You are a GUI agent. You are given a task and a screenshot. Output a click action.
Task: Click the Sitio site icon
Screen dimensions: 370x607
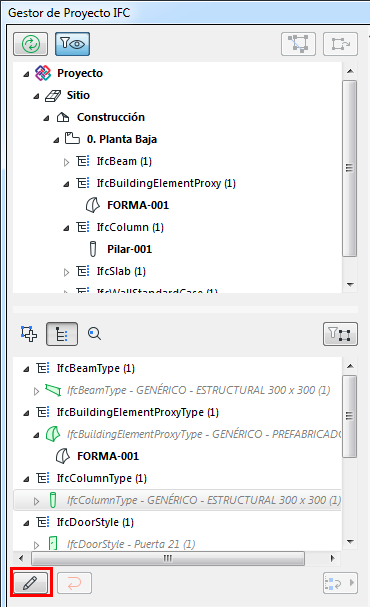click(x=53, y=95)
